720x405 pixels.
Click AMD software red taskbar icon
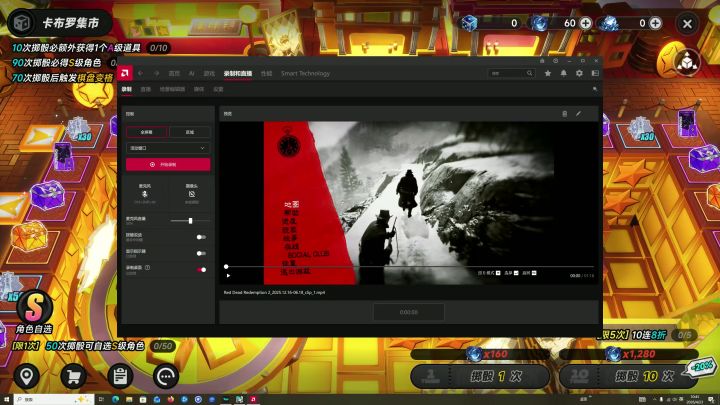click(253, 399)
